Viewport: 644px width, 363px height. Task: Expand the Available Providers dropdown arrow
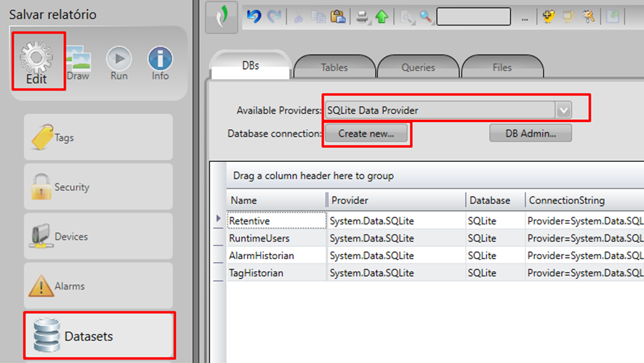pyautogui.click(x=564, y=110)
